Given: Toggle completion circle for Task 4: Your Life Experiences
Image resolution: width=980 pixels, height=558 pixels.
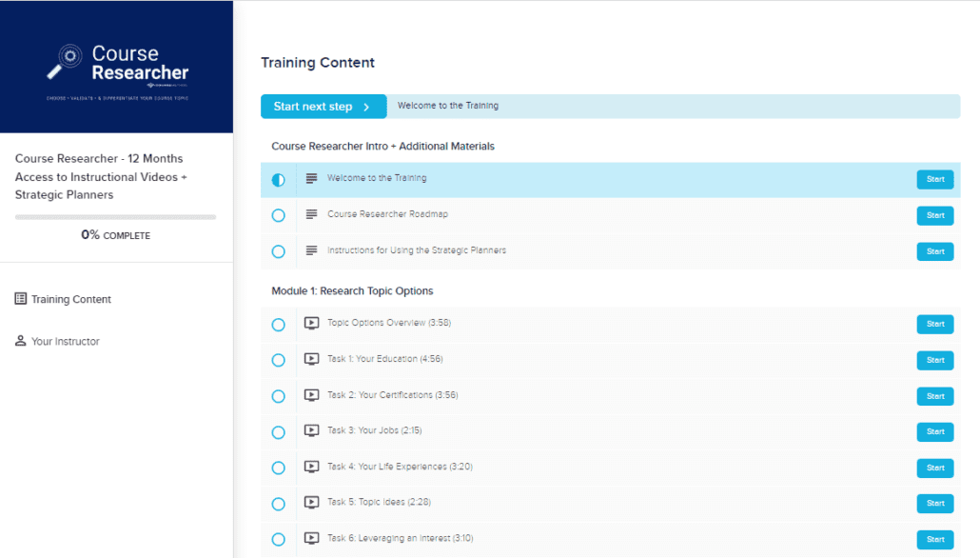Looking at the screenshot, I should [278, 468].
